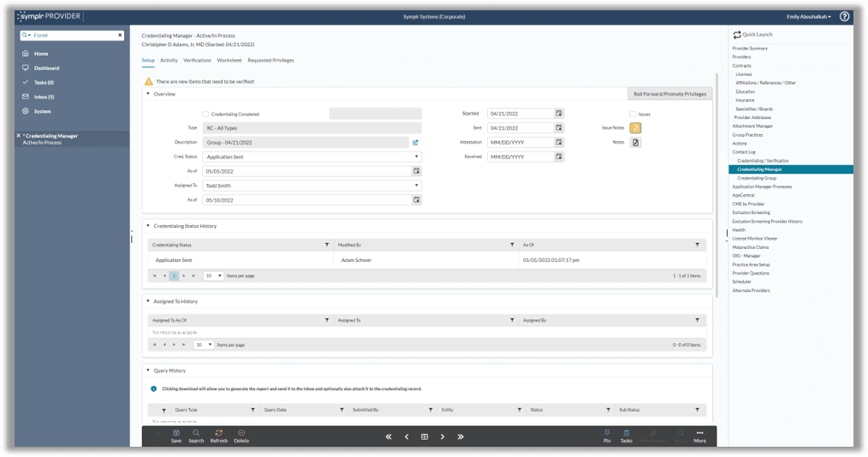Click the Attestation date input field
The width and height of the screenshot is (868, 457).
tap(520, 142)
